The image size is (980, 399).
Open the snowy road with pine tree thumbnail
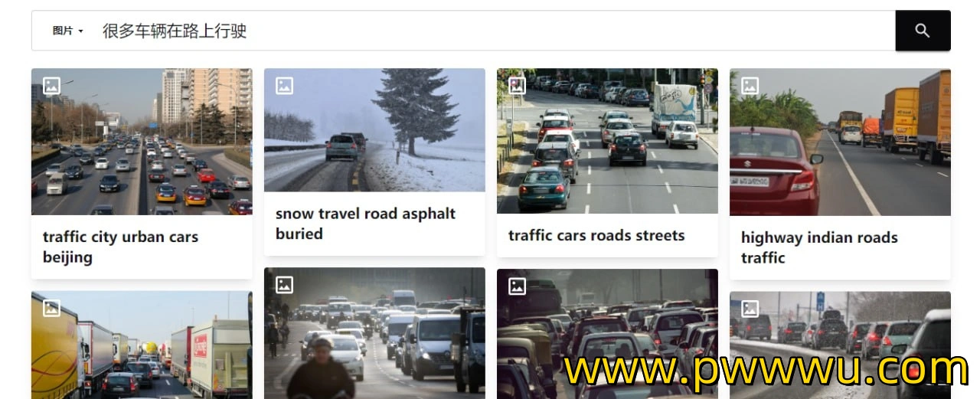tap(374, 130)
